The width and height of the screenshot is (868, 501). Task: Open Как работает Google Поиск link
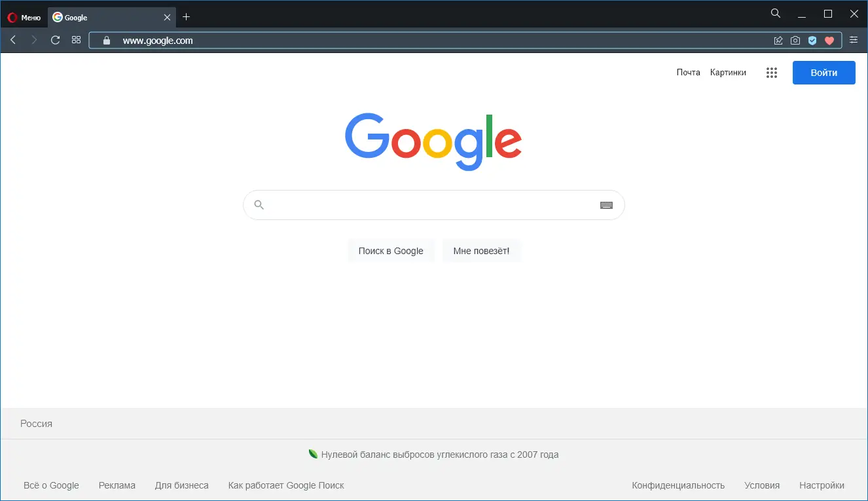[286, 485]
